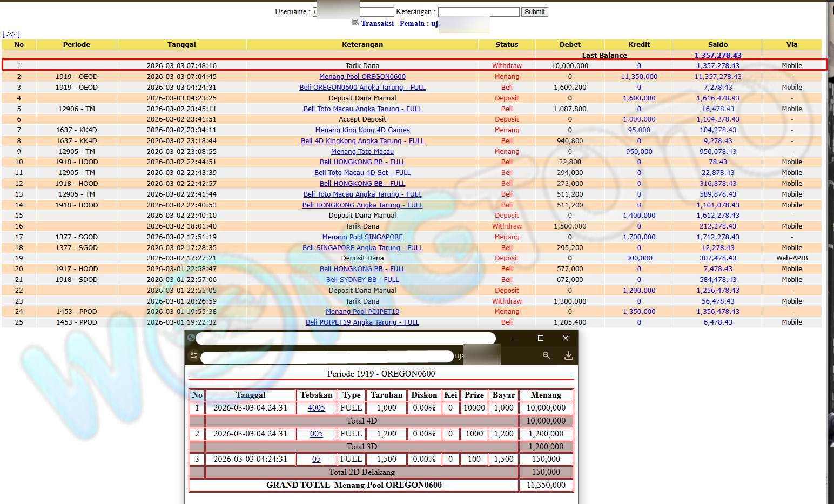Click the globe icon in popup title bar
Viewport: 834px width, 504px height.
point(191,338)
